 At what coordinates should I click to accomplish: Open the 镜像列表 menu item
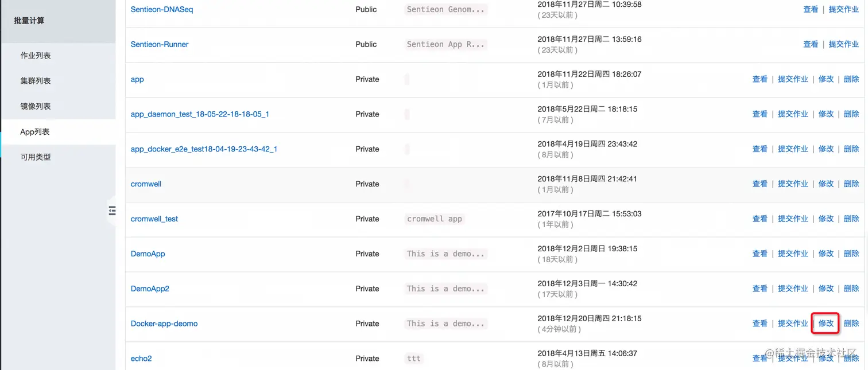(36, 106)
